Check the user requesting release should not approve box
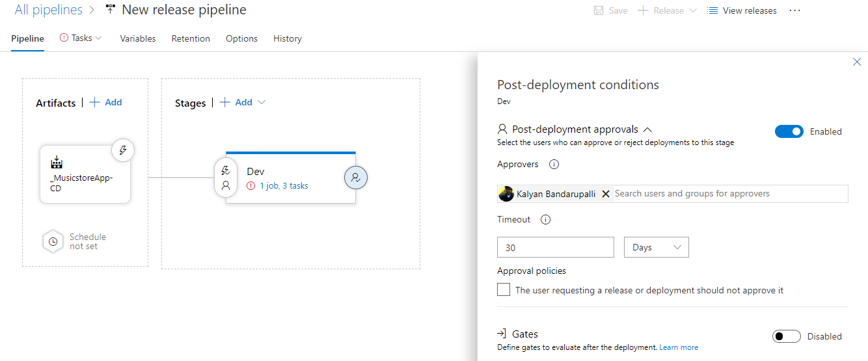Screen dimensions: 868x361 pyautogui.click(x=504, y=289)
